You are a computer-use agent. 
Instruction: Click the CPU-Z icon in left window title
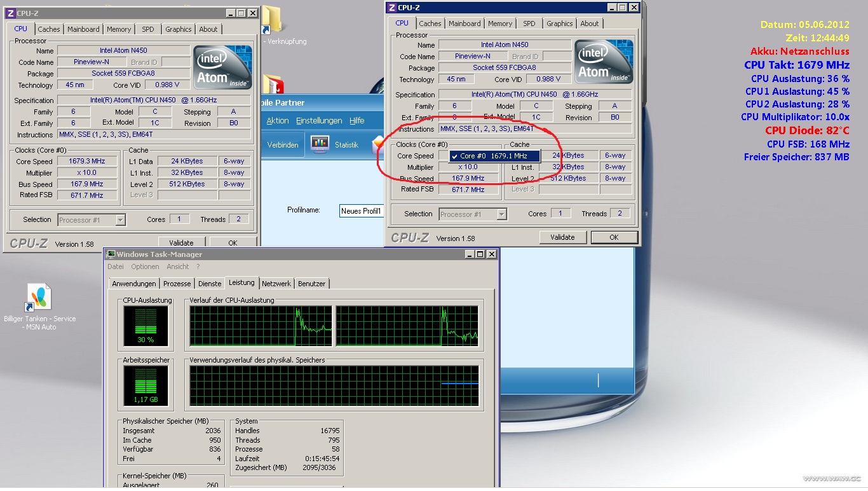(11, 13)
